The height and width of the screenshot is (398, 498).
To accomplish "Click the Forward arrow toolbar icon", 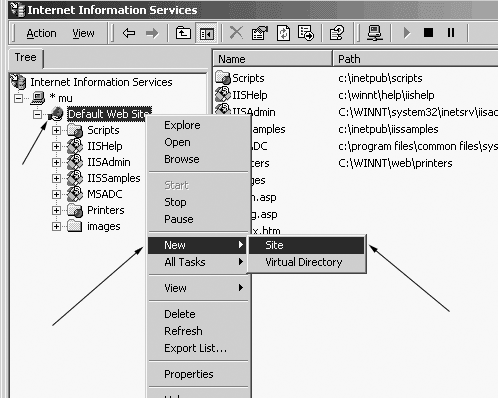I will click(152, 33).
